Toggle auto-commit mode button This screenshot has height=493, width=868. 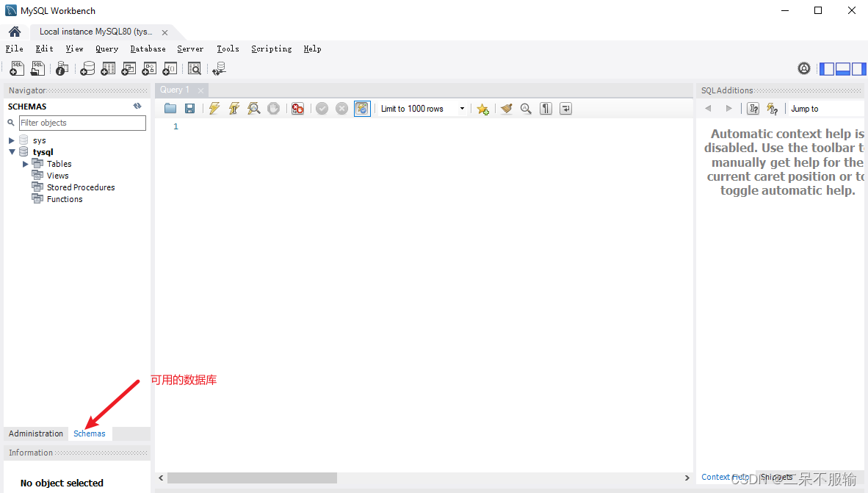click(x=362, y=109)
